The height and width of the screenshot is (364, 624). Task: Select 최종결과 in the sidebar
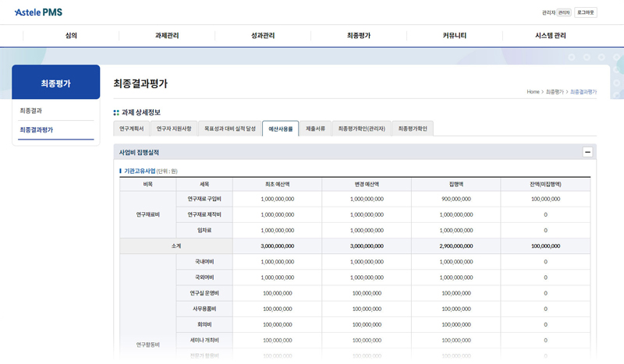click(31, 111)
